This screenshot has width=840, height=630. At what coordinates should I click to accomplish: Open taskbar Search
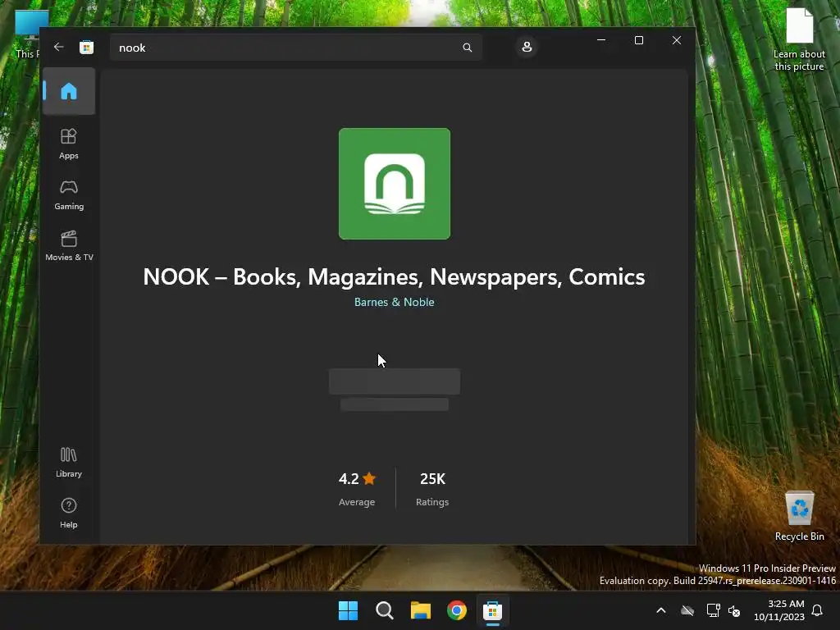click(x=385, y=610)
